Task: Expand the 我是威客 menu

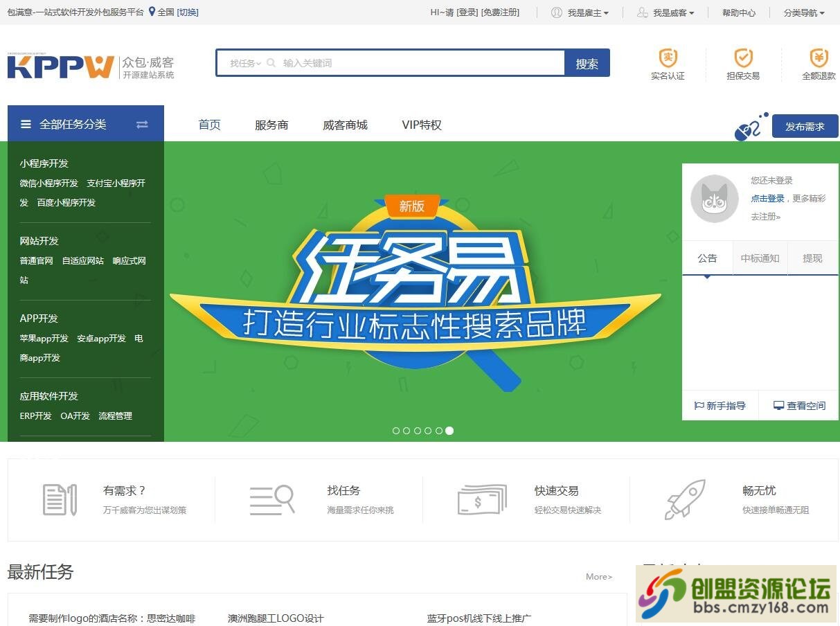Action: 674,12
